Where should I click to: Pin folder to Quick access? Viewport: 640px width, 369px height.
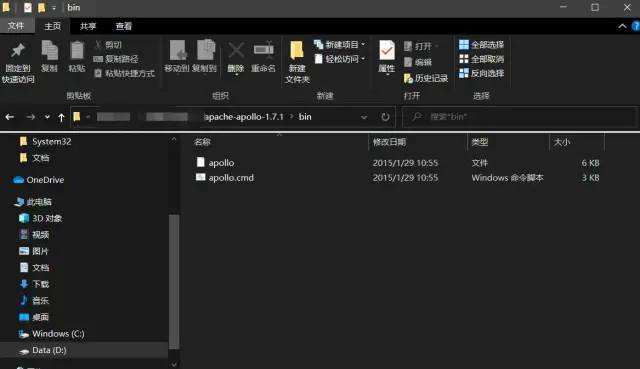[18, 62]
